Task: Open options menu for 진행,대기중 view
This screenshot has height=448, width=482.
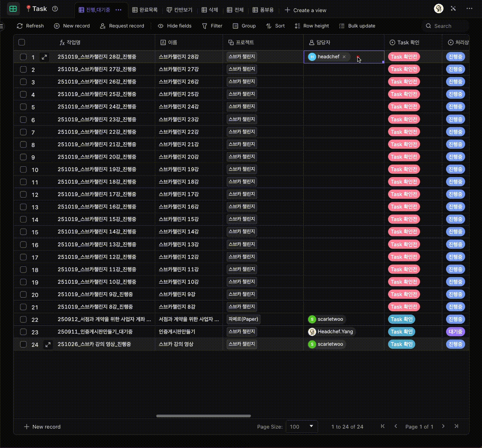Action: tap(119, 10)
